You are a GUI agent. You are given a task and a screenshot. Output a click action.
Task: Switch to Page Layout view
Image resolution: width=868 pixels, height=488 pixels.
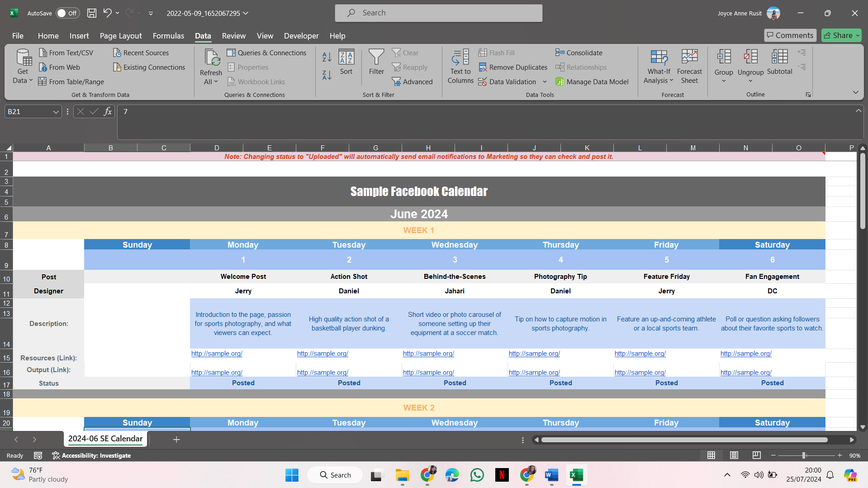tap(734, 455)
